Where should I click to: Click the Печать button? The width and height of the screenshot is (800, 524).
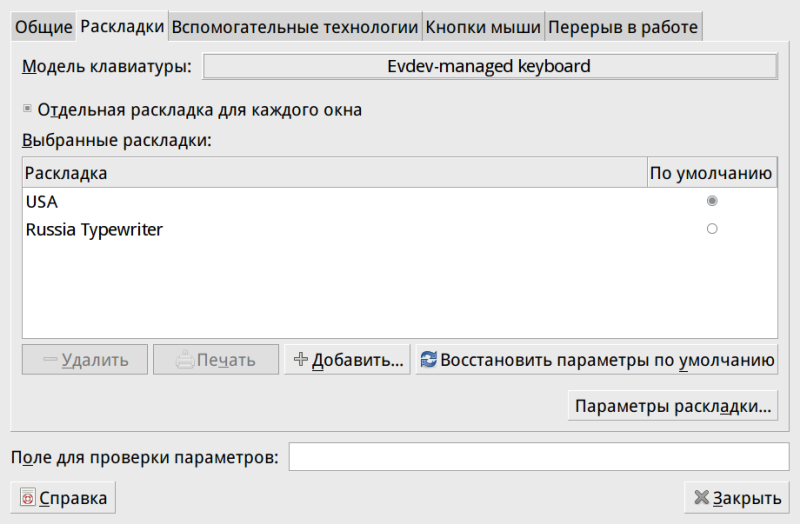[x=216, y=360]
